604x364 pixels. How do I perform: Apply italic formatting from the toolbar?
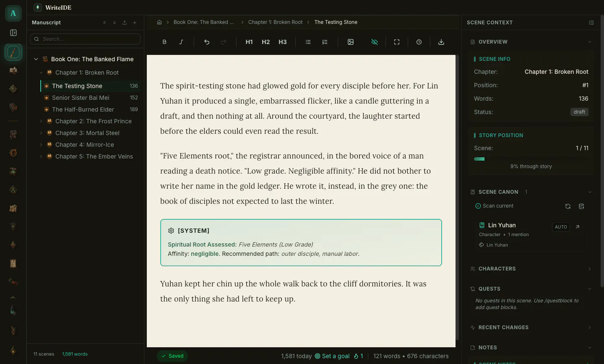click(x=181, y=42)
